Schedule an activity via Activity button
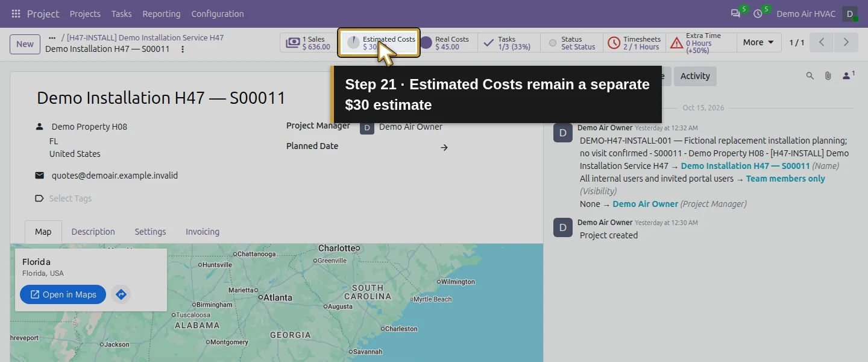 tap(695, 76)
